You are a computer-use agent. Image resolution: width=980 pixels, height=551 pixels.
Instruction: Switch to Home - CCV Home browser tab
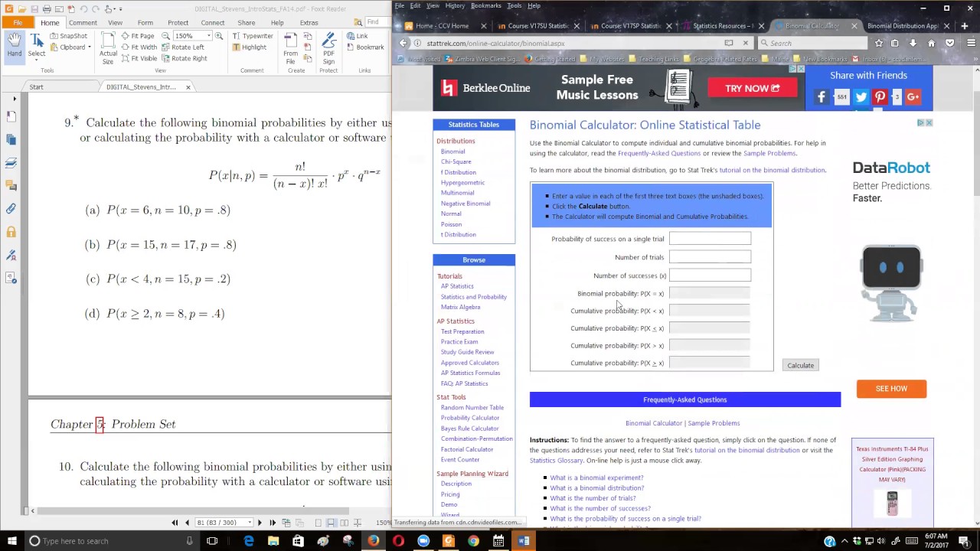[x=442, y=26]
